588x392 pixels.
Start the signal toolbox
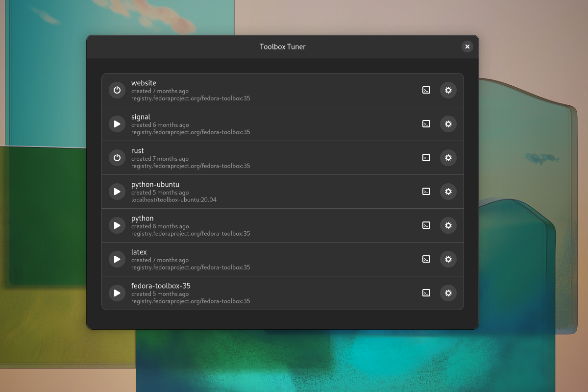tap(117, 124)
